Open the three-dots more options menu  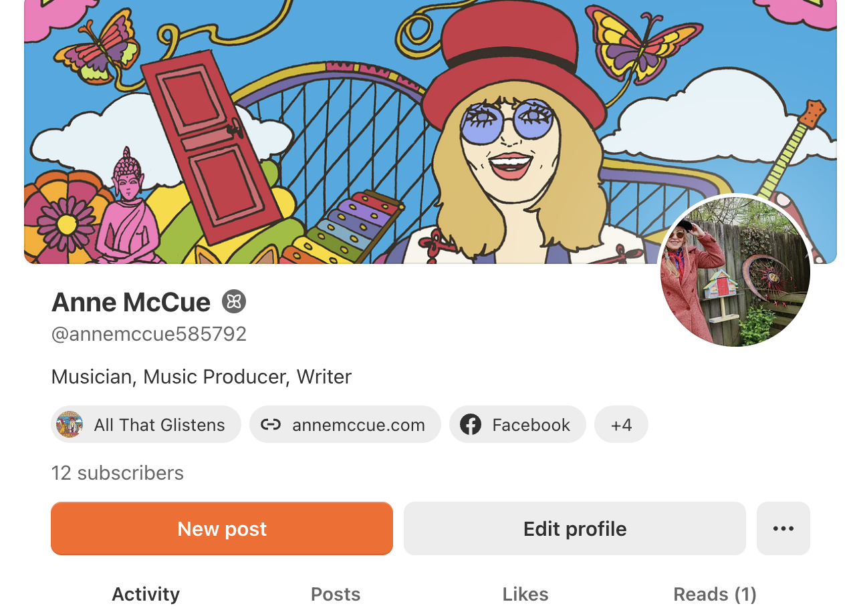783,528
